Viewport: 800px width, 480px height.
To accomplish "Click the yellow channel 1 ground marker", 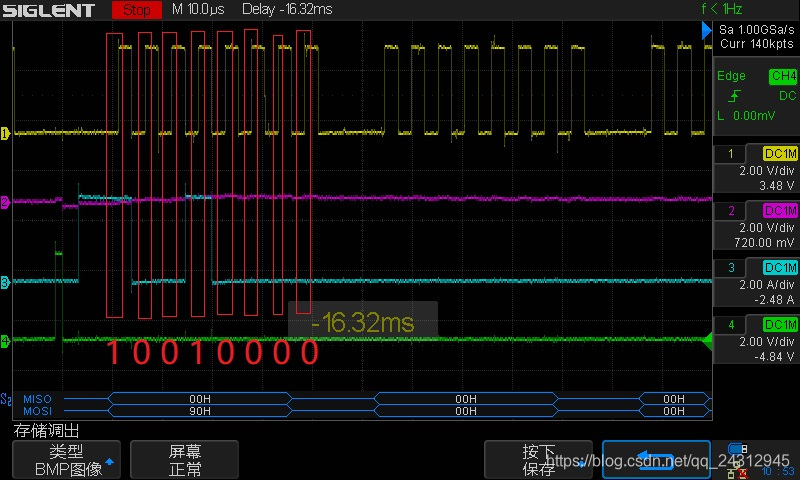I will pos(5,134).
